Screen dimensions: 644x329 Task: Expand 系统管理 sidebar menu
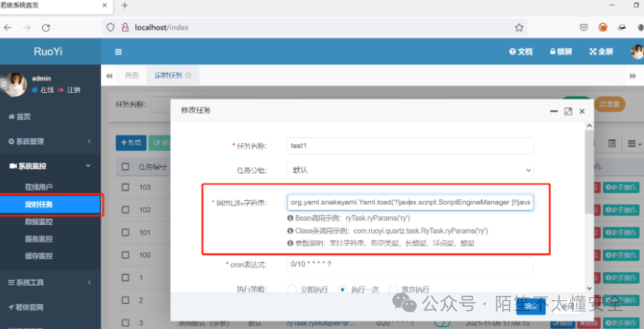point(50,141)
